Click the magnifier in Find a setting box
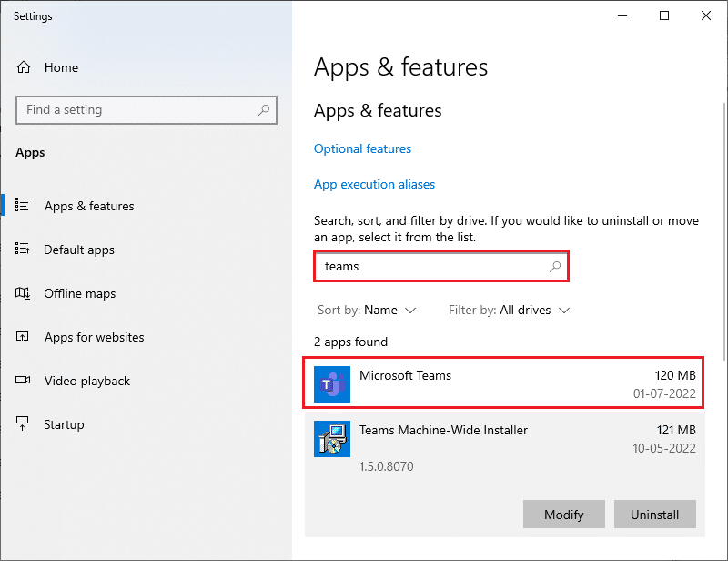 click(x=264, y=110)
